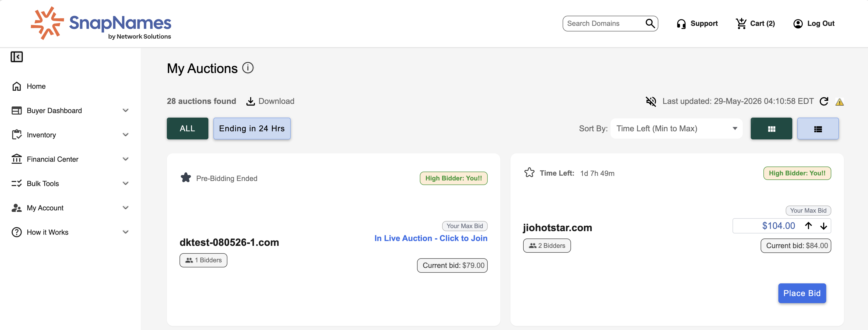Open the shopping cart icon
Image resolution: width=868 pixels, height=330 pixels.
click(x=741, y=23)
